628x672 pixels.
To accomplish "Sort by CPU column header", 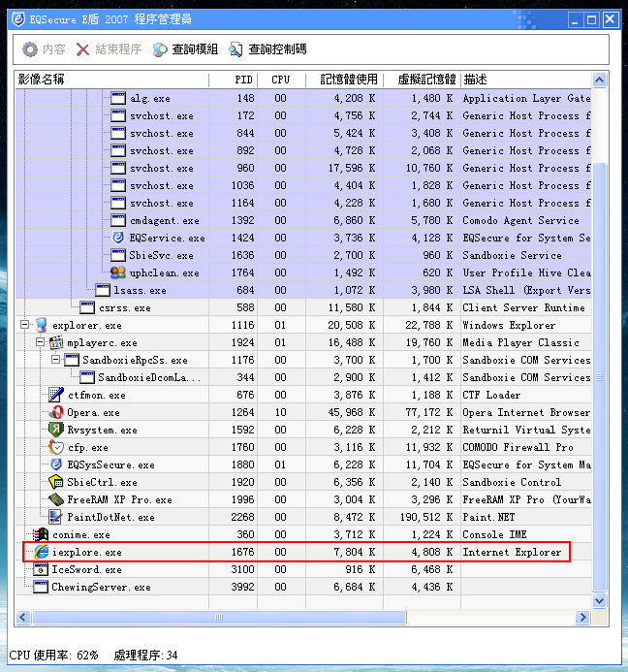I will click(281, 80).
